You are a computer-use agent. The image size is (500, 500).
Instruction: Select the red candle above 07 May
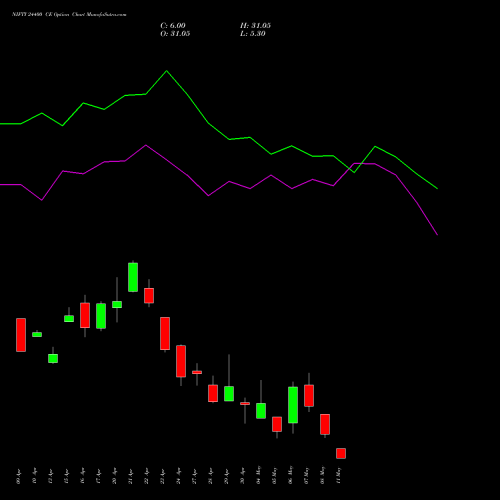(309, 396)
